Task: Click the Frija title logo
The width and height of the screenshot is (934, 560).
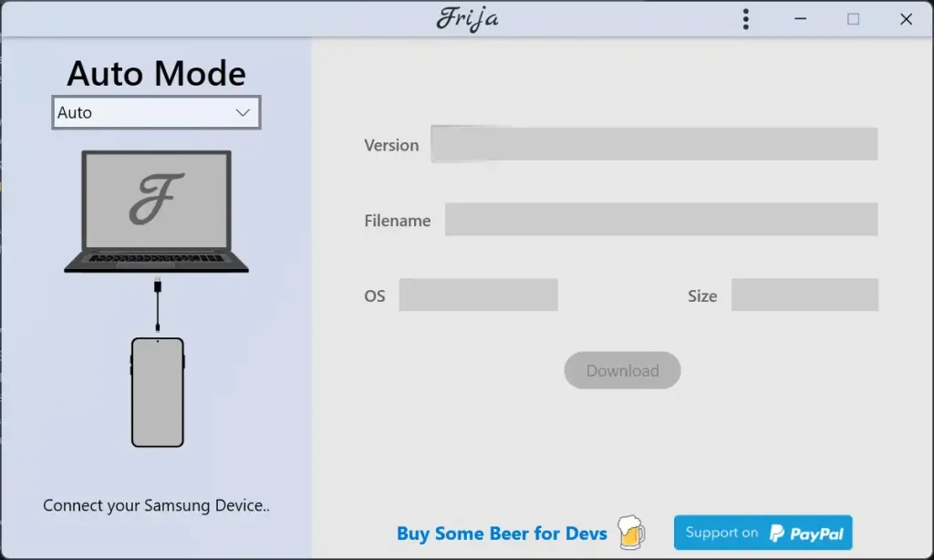Action: coord(468,19)
